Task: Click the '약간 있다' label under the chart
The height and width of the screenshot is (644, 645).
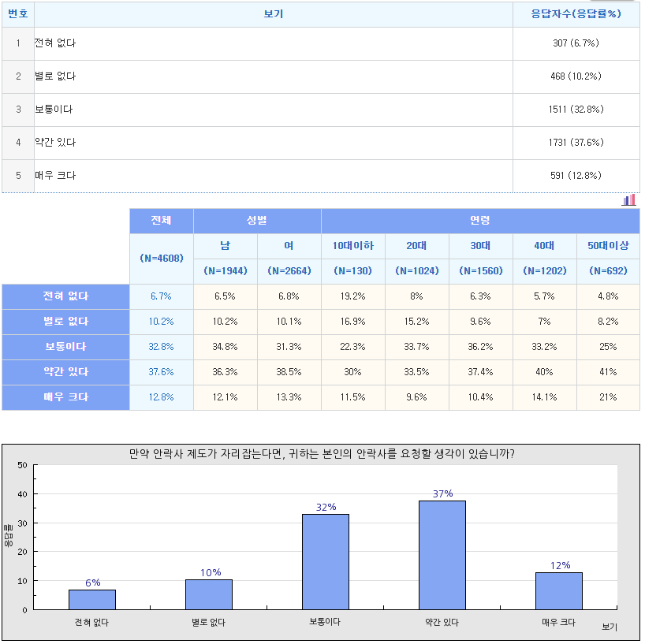Action: point(442,623)
